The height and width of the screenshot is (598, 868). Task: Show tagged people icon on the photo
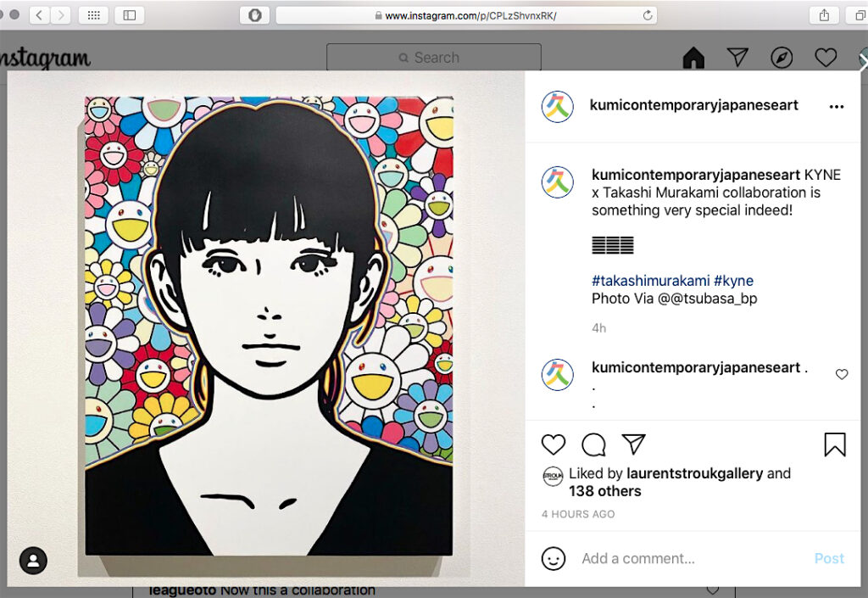33,561
